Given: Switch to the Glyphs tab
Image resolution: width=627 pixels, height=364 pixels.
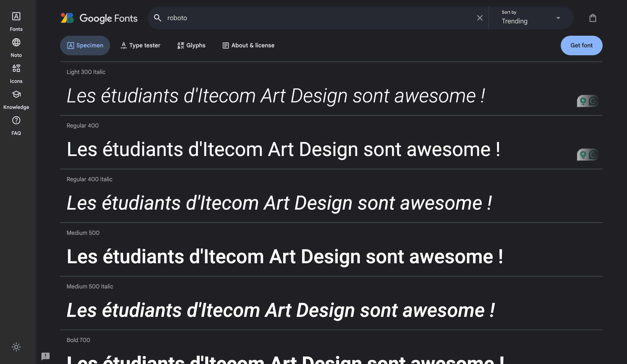Looking at the screenshot, I should (191, 45).
